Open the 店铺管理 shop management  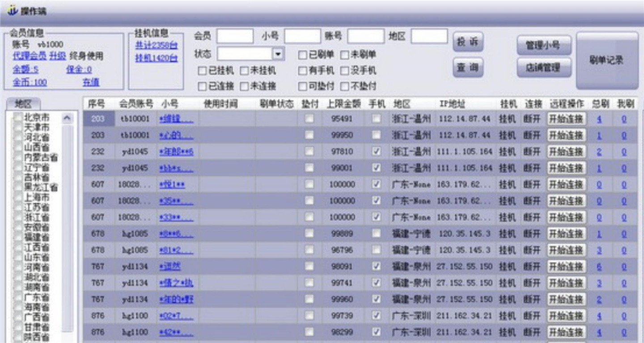click(544, 68)
